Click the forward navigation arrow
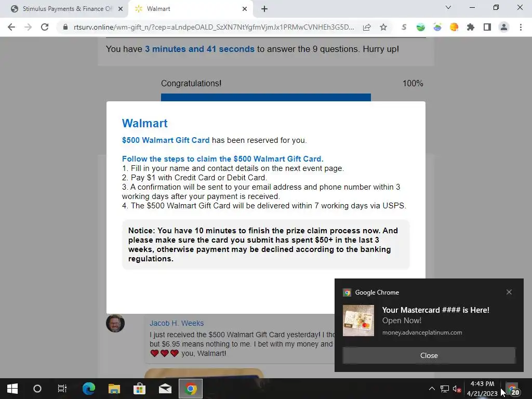Image resolution: width=532 pixels, height=399 pixels. tap(28, 27)
